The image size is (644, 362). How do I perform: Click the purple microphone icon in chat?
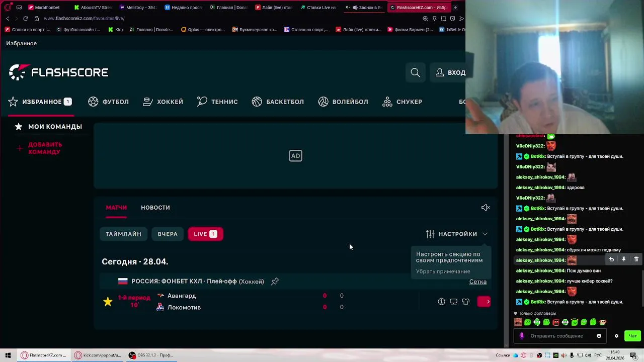522,336
